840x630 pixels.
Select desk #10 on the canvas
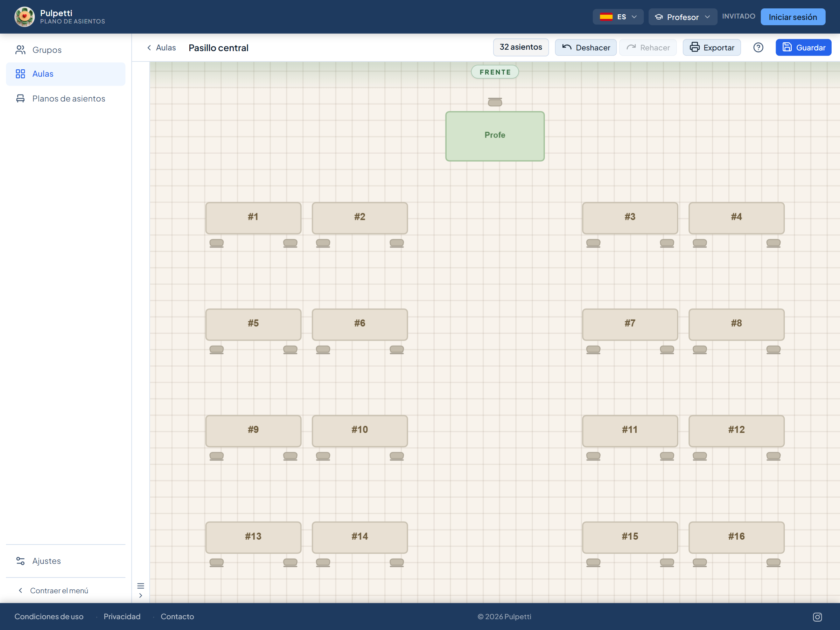pos(359,430)
